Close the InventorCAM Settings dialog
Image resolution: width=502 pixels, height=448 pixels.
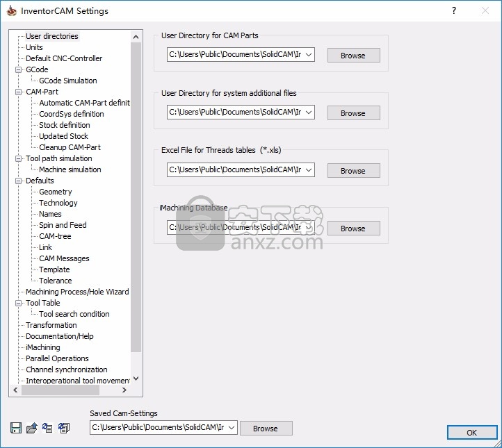[x=485, y=10]
